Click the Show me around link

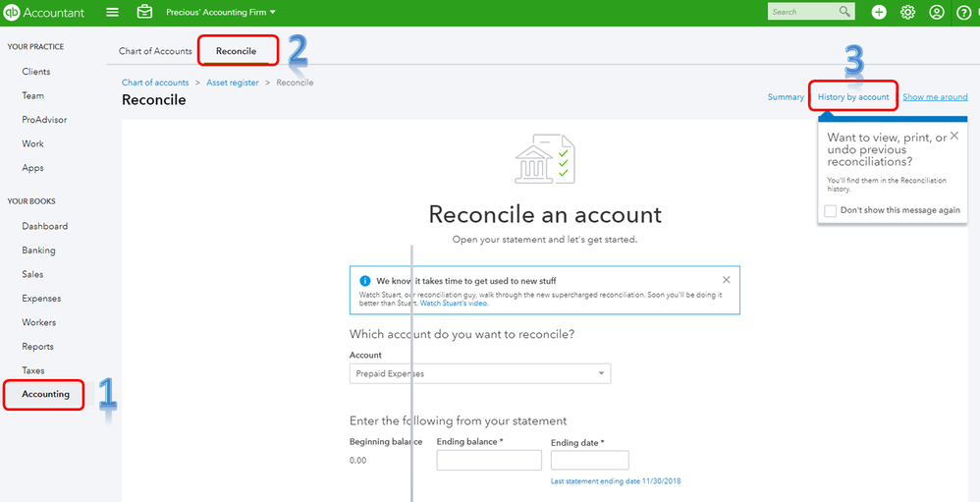(x=935, y=97)
